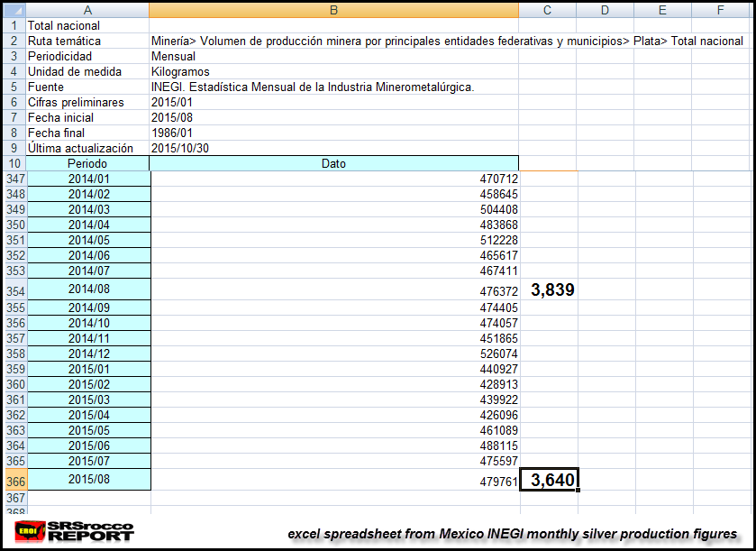Select the 2015/08 period cell
The width and height of the screenshot is (756, 551).
pyautogui.click(x=87, y=481)
